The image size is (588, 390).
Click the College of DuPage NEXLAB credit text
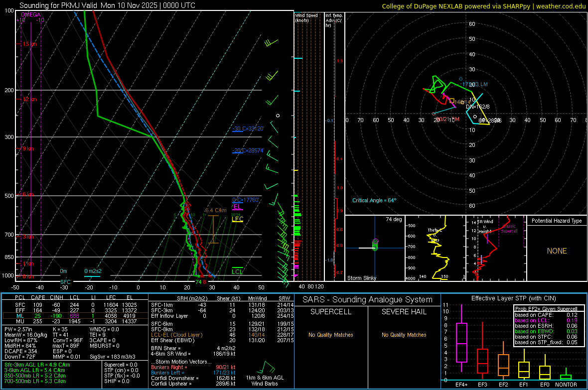(x=483, y=6)
